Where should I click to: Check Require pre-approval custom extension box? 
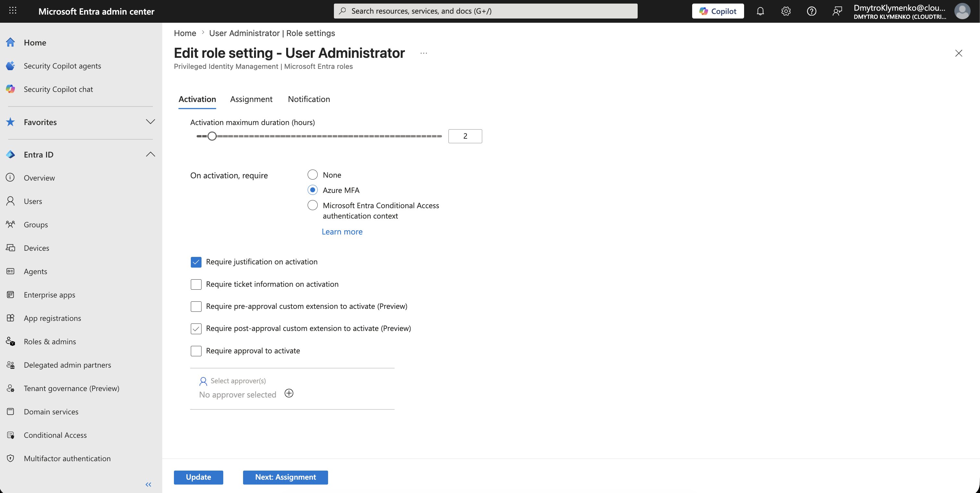click(196, 307)
